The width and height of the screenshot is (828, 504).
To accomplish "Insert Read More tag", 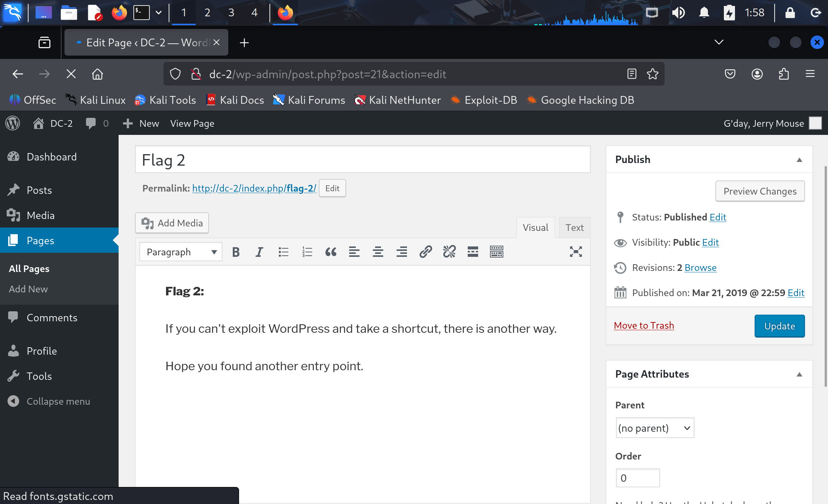I will 473,252.
